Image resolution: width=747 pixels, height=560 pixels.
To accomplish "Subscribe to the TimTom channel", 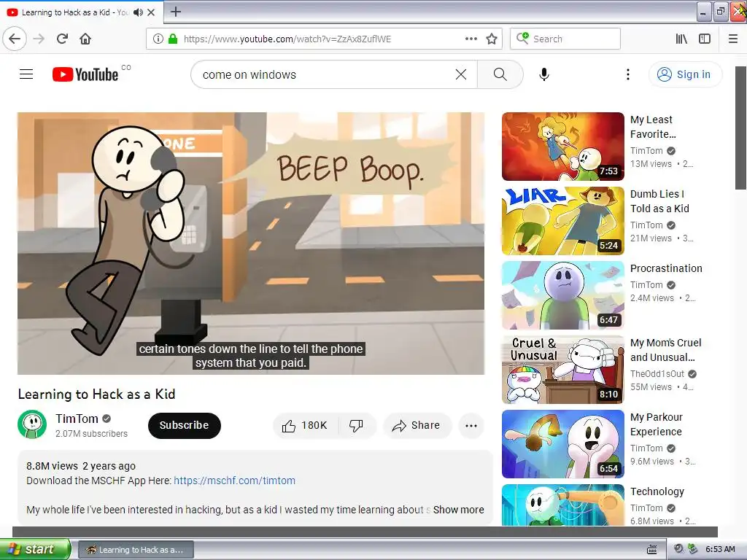I will (185, 425).
